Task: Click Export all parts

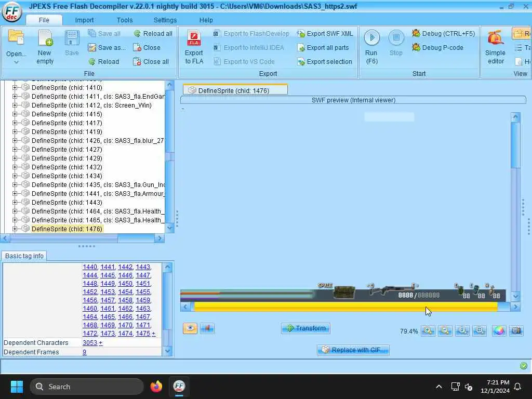Action: pos(323,47)
